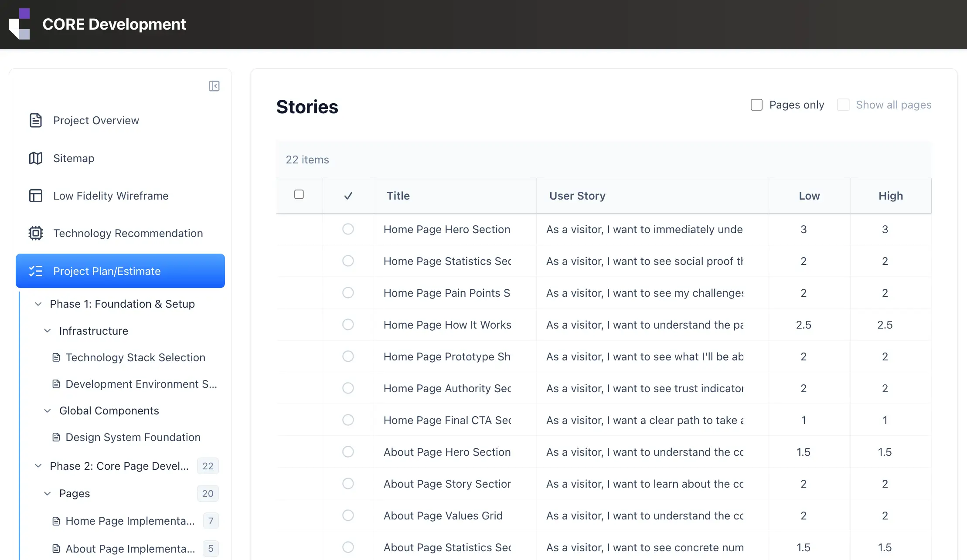Open the Project Overview document icon
The width and height of the screenshot is (967, 560).
tap(35, 120)
